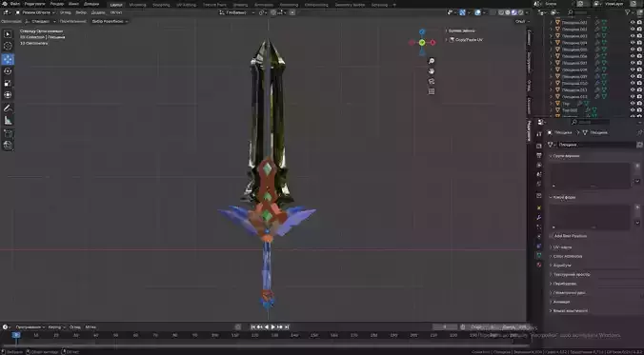Open the Output properties tab
The width and height of the screenshot is (644, 355).
[x=539, y=155]
